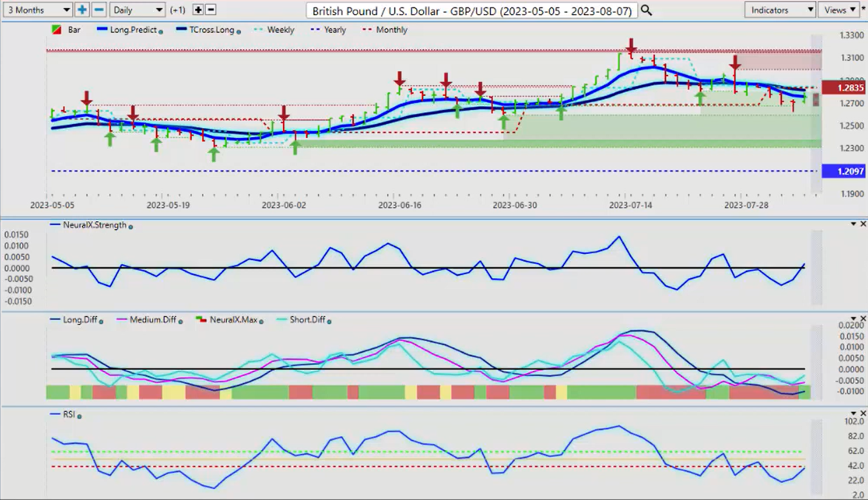Screen dimensions: 868x500
Task: Click the blue 1.2097 yearly price tag
Action: [843, 171]
